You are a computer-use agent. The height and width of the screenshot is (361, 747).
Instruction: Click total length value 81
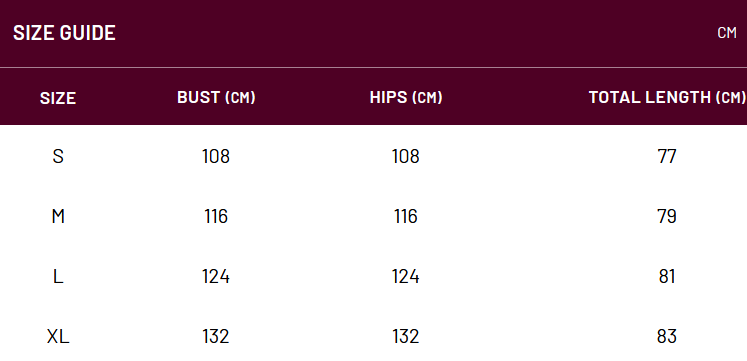tap(666, 276)
